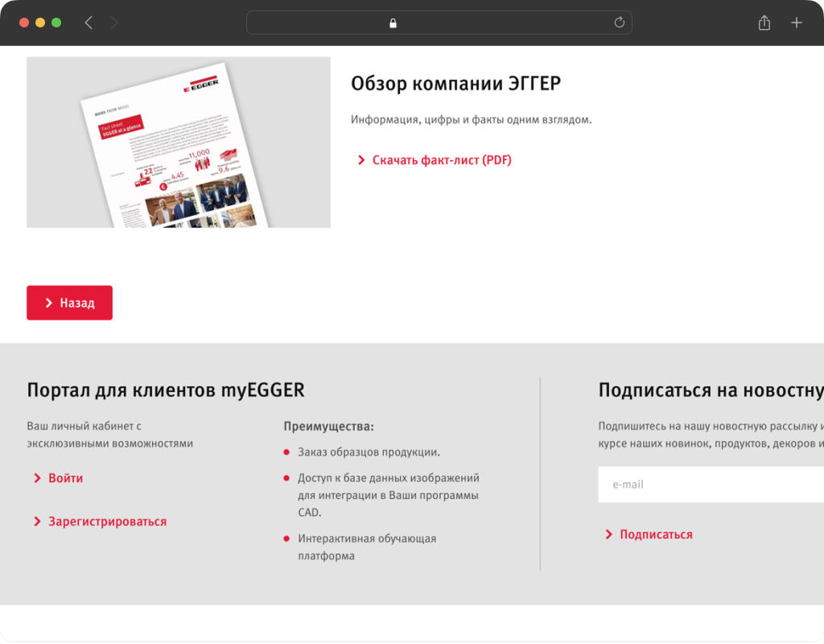Close the window with the red button
Viewport: 824px width, 644px height.
[x=24, y=23]
